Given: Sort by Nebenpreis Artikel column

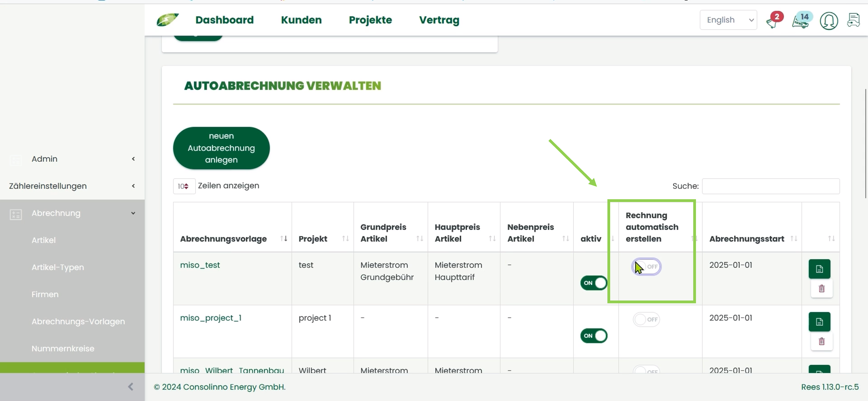Looking at the screenshot, I should click(565, 239).
